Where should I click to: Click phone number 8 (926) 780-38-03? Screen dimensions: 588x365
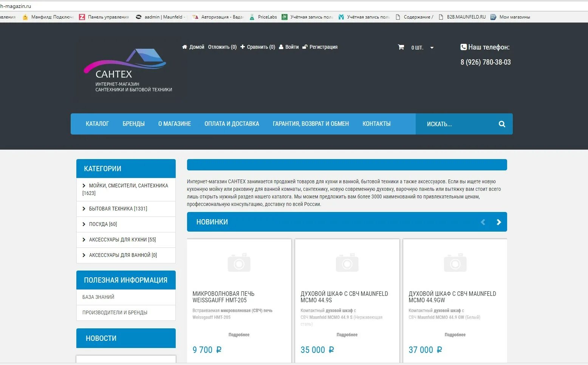pyautogui.click(x=486, y=62)
